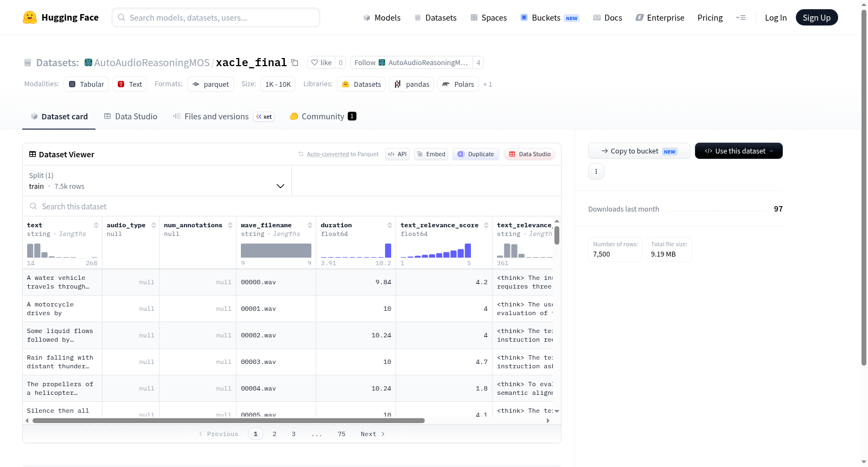Switch to the Community tab
The height and width of the screenshot is (467, 868).
click(323, 116)
